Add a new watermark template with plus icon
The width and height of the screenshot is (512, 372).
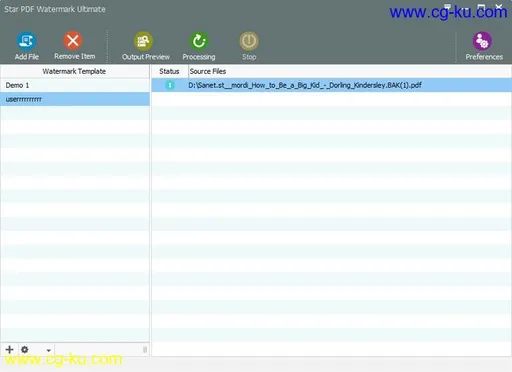(x=10, y=350)
